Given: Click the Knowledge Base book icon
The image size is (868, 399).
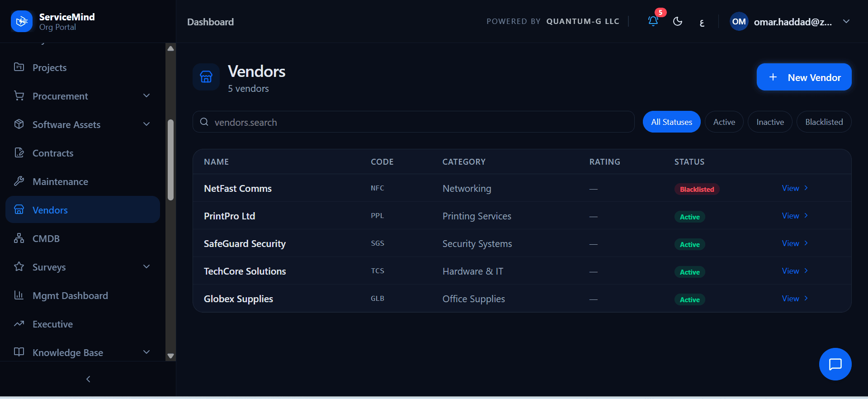Looking at the screenshot, I should (x=19, y=352).
